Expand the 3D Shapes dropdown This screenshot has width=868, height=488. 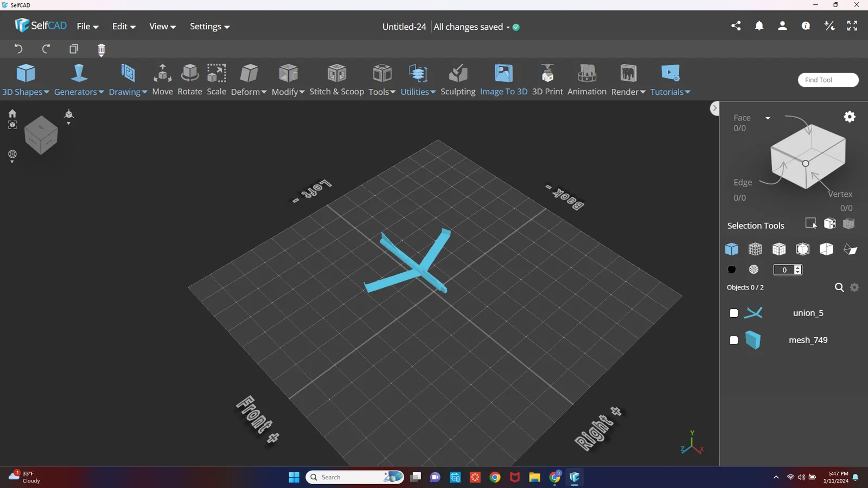click(x=47, y=92)
